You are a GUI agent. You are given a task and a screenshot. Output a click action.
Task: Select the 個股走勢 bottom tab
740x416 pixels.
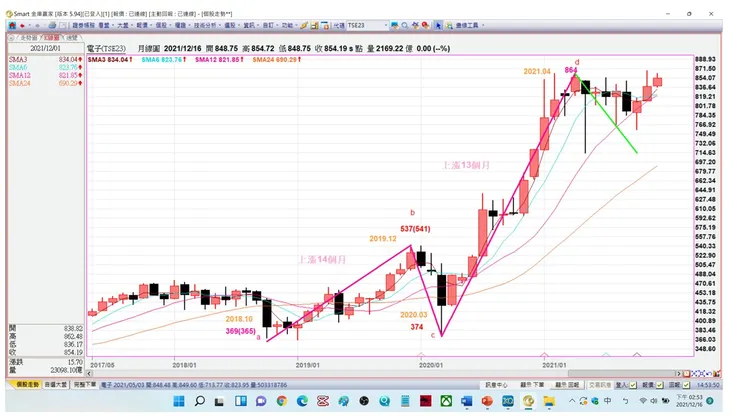pyautogui.click(x=27, y=385)
